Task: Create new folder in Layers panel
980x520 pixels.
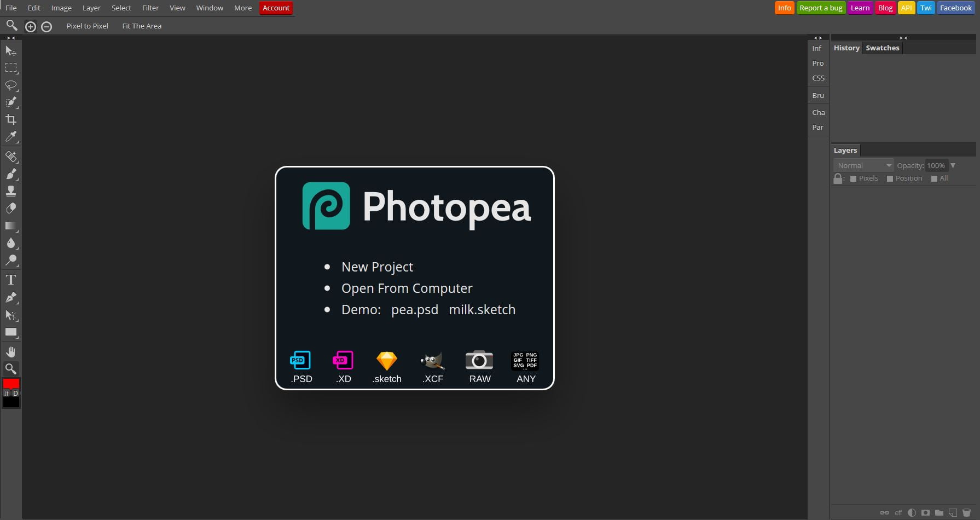Action: 939,513
